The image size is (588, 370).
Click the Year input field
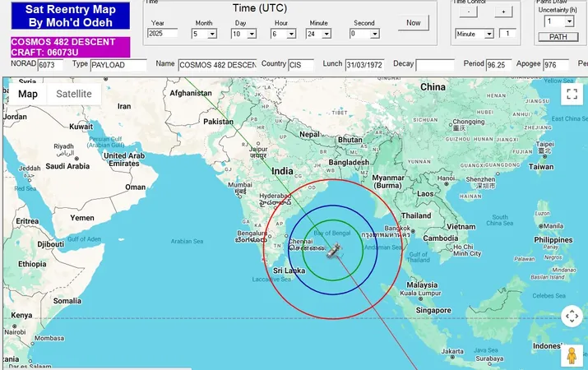[162, 34]
